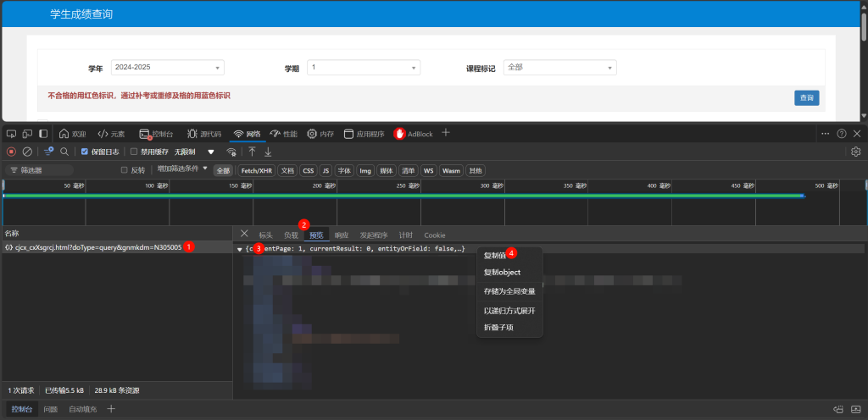868x420 pixels.
Task: Toggle the device emulation icon
Action: (27, 134)
